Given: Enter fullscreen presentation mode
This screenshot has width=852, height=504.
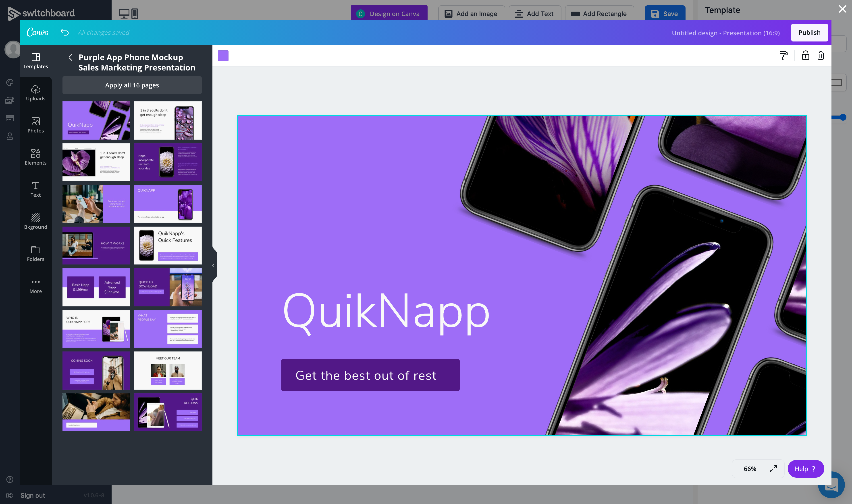Looking at the screenshot, I should [x=773, y=469].
